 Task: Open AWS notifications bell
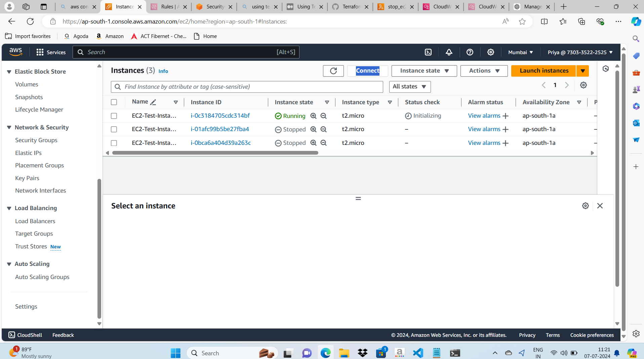[449, 52]
